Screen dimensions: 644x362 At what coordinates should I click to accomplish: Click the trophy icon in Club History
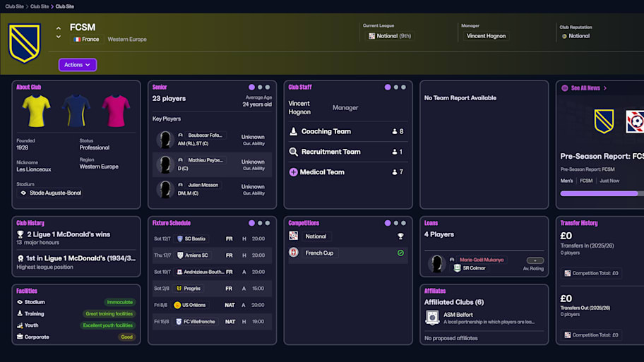[x=20, y=234]
